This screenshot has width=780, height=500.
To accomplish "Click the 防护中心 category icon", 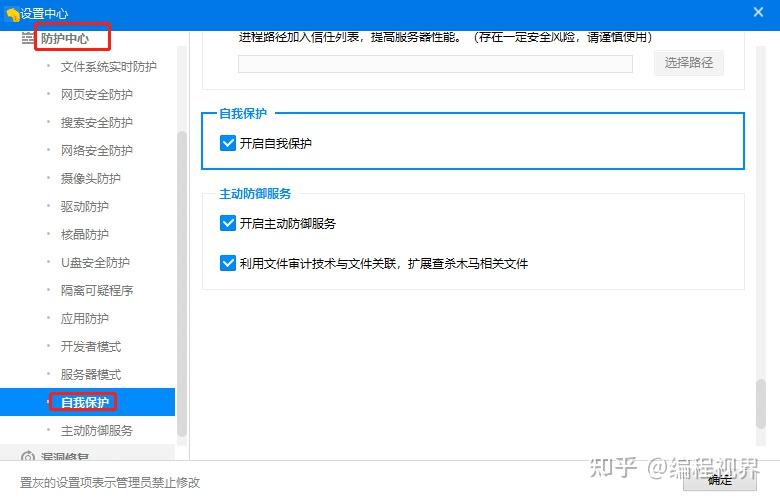I will click(x=28, y=38).
